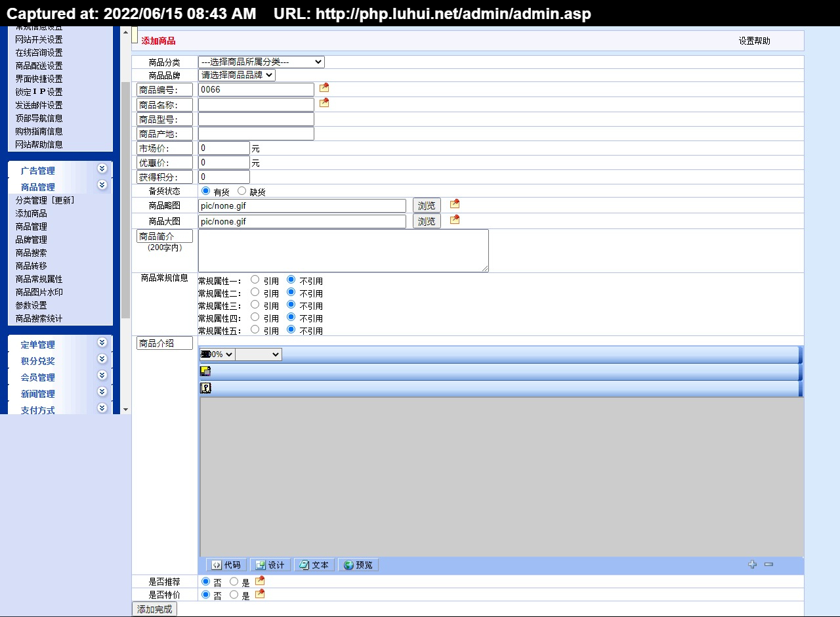The height and width of the screenshot is (617, 840).
Task: Open the 设置帮助 link
Action: [x=755, y=41]
